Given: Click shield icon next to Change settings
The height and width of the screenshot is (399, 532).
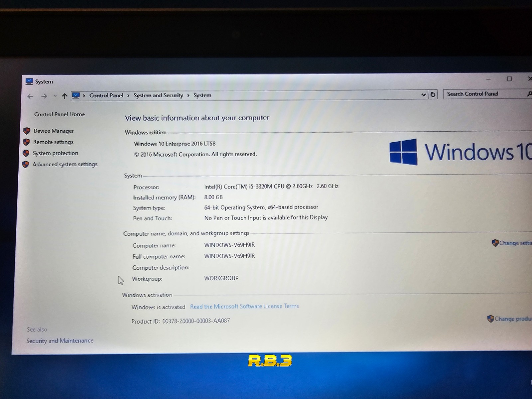Looking at the screenshot, I should click(495, 243).
